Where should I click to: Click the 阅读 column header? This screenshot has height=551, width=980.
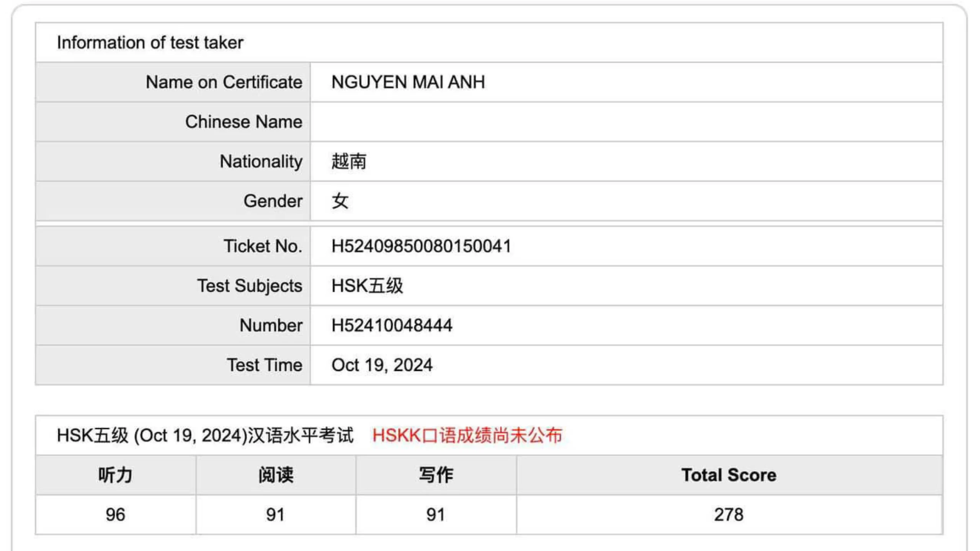276,475
